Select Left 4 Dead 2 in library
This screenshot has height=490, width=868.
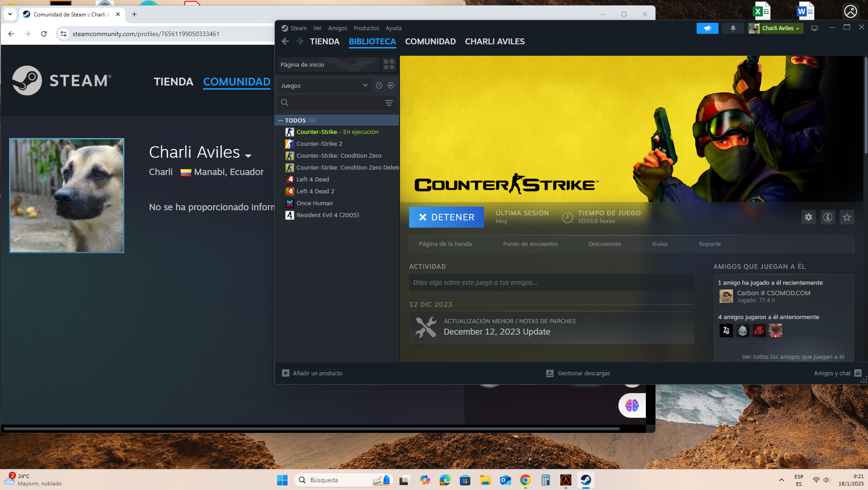[315, 192]
